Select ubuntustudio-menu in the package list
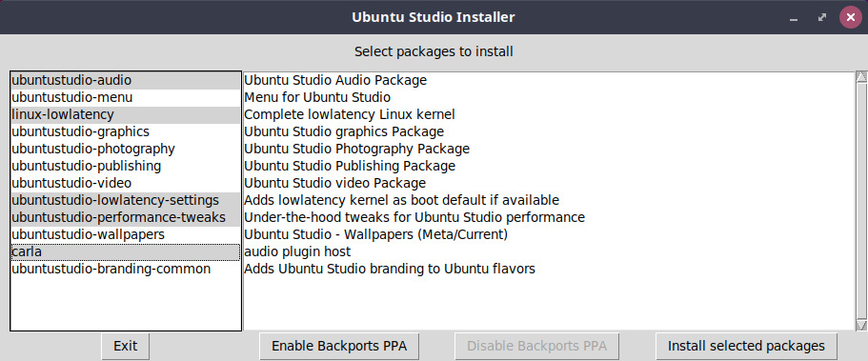 point(126,97)
